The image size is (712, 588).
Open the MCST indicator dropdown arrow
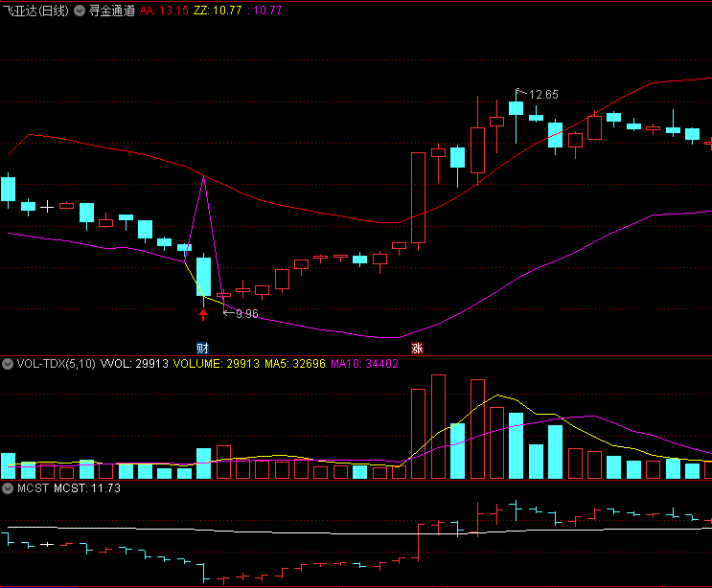point(8,488)
